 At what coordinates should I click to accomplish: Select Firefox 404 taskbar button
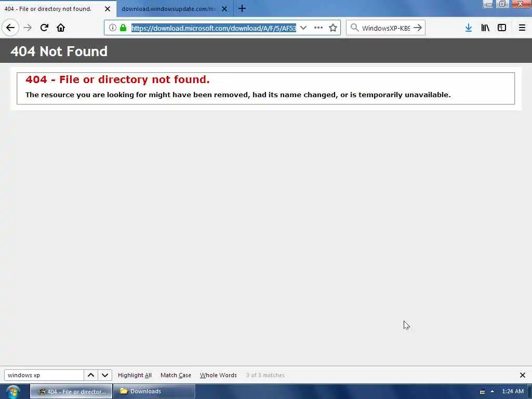coord(71,392)
